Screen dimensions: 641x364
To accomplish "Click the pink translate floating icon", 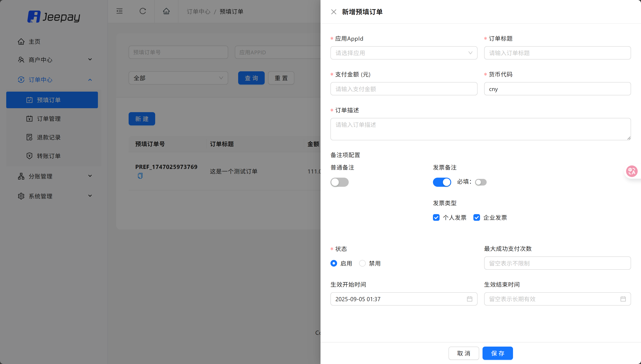I will tap(631, 171).
